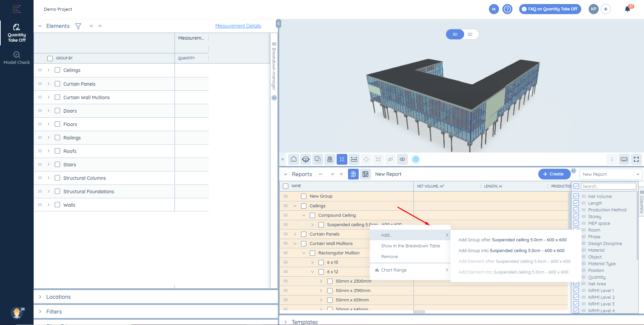
Task: Open the Elements filter funnel icon
Action: click(x=78, y=26)
